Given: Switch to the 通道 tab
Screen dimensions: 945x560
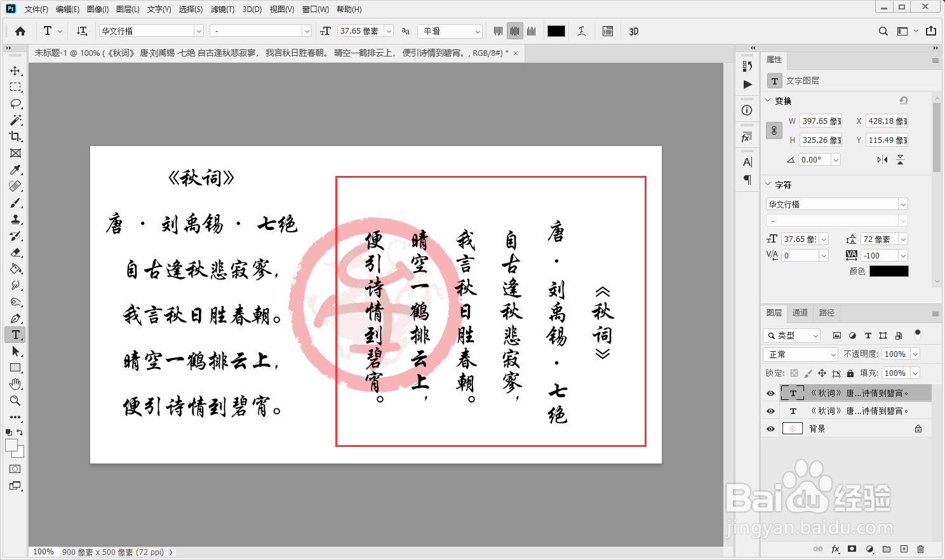Looking at the screenshot, I should tap(800, 313).
